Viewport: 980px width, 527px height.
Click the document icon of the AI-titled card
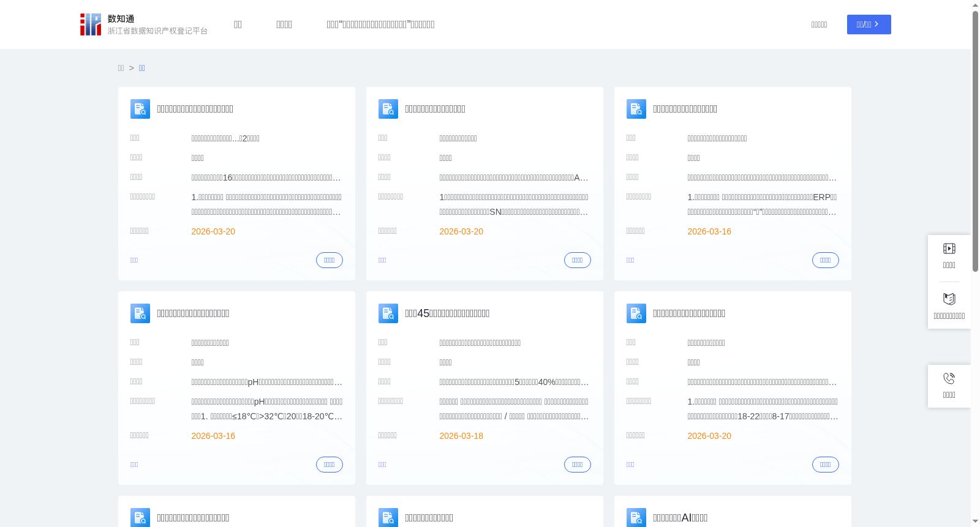[x=636, y=517]
